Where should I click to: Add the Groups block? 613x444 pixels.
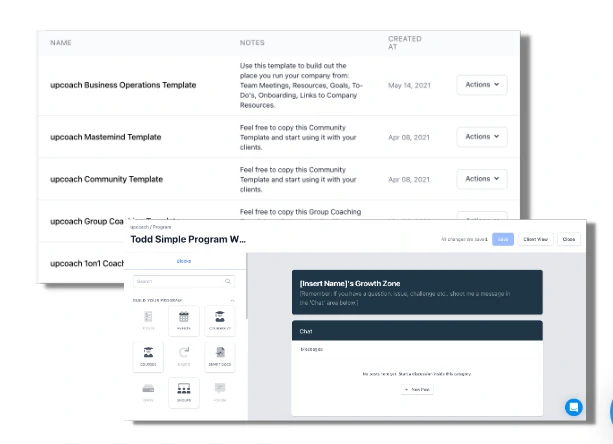point(184,393)
